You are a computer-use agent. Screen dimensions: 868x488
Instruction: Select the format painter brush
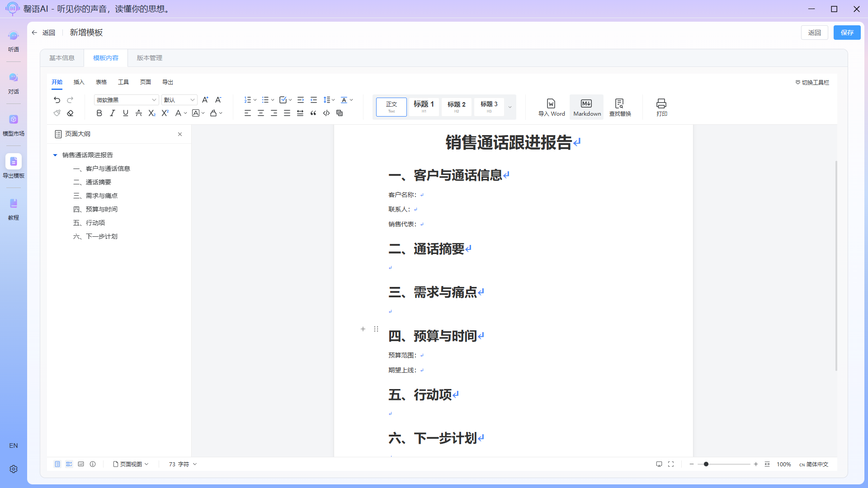(57, 113)
